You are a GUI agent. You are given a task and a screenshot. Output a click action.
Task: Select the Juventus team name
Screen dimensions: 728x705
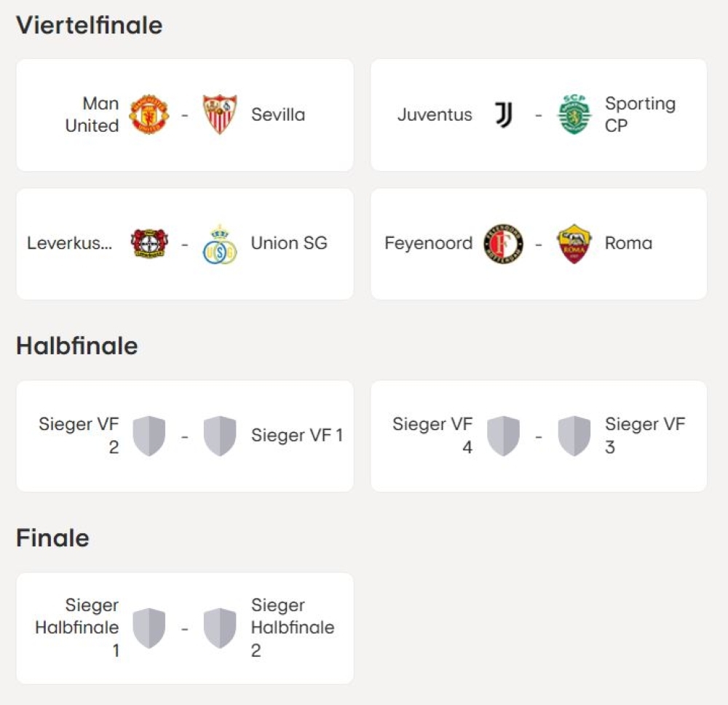[435, 115]
